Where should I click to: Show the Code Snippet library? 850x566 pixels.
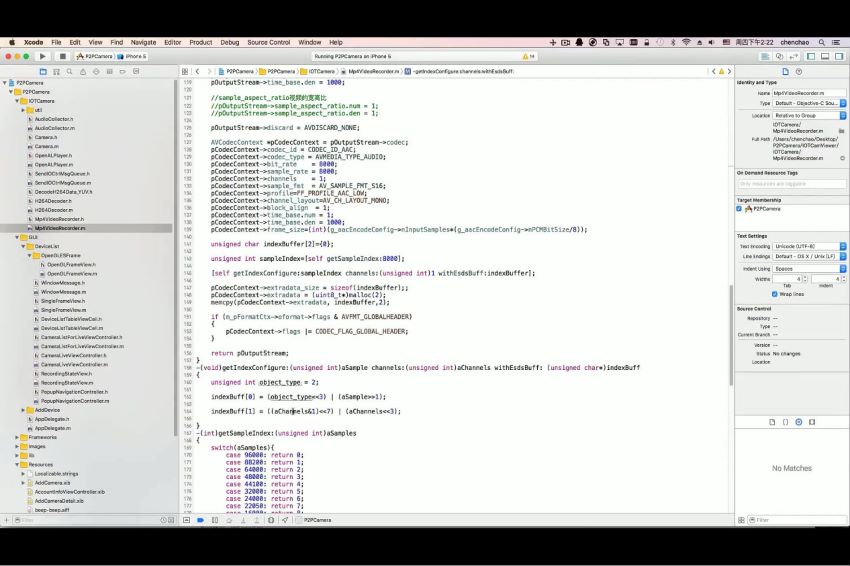[785, 422]
